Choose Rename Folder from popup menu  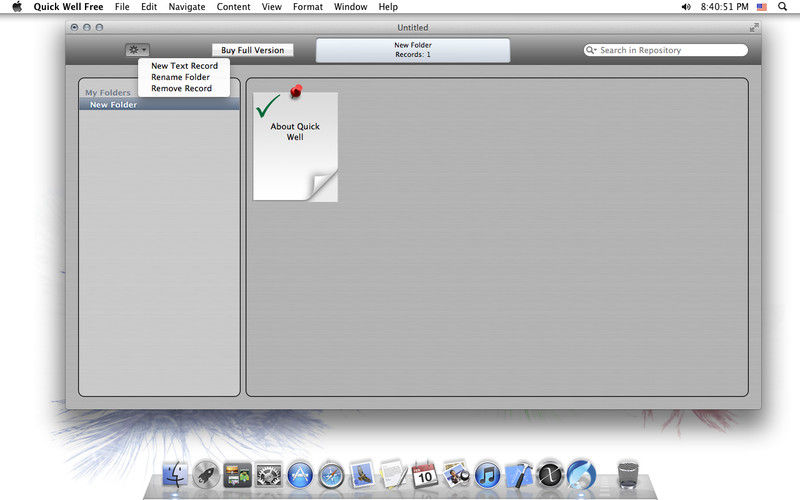click(x=180, y=77)
